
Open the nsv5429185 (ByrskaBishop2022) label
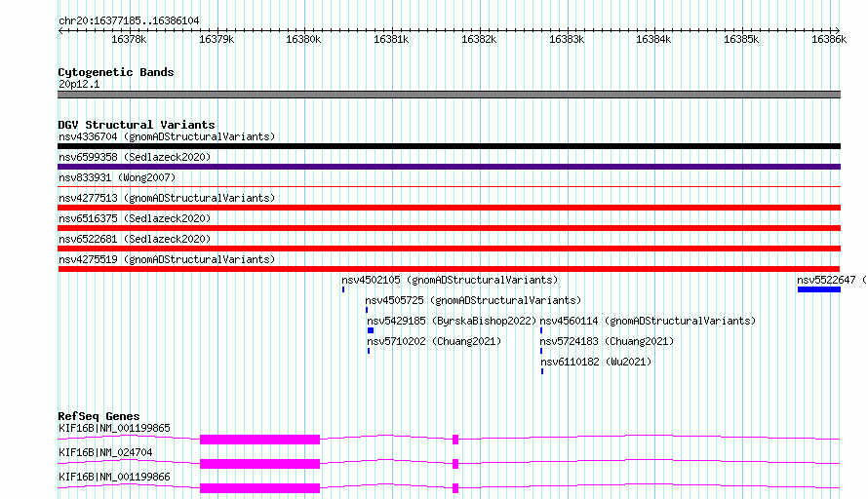pyautogui.click(x=452, y=321)
